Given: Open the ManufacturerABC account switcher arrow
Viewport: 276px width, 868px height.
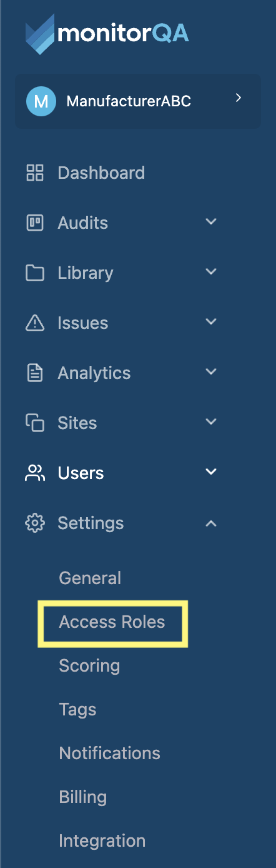Looking at the screenshot, I should [238, 98].
